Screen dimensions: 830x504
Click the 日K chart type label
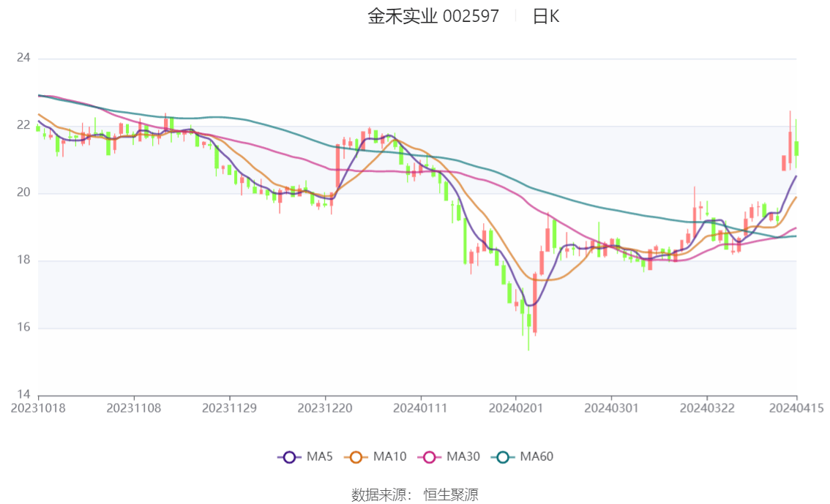pos(546,16)
